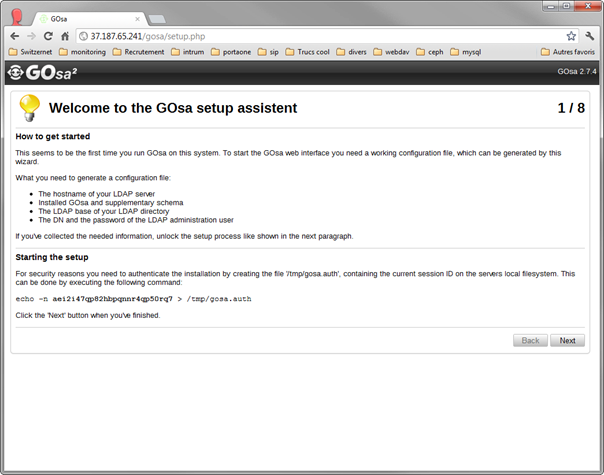The height and width of the screenshot is (475, 604).
Task: Maximize the browser window
Action: tap(566, 6)
